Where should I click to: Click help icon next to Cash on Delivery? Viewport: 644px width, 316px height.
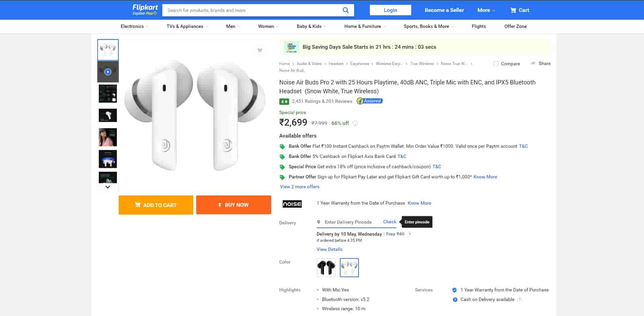click(519, 300)
